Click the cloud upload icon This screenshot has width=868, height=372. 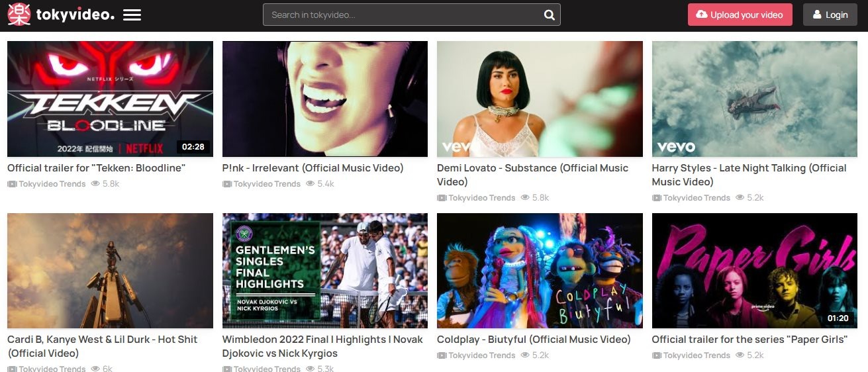(702, 15)
